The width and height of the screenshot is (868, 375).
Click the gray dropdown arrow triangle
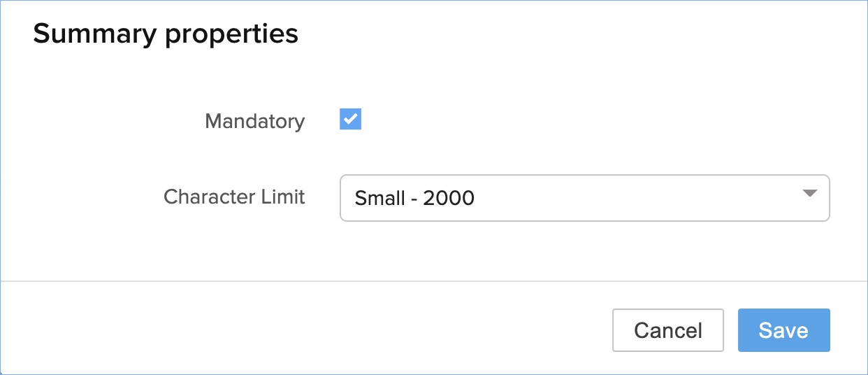809,194
